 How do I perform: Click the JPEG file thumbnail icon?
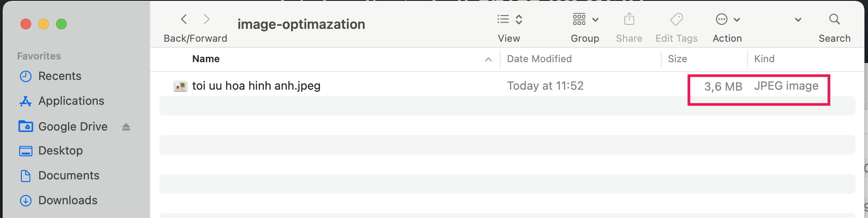coord(180,86)
